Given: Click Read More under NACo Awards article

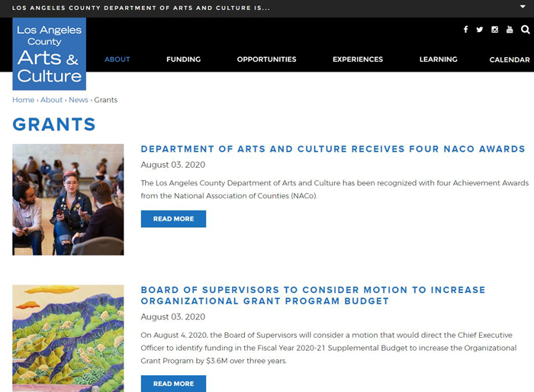Looking at the screenshot, I should click(173, 219).
